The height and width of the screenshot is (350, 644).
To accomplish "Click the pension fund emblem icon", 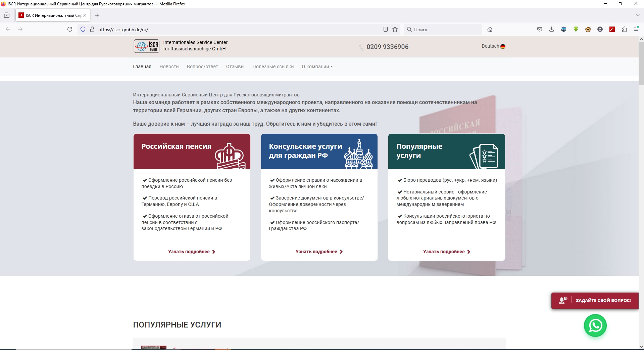I will [230, 156].
